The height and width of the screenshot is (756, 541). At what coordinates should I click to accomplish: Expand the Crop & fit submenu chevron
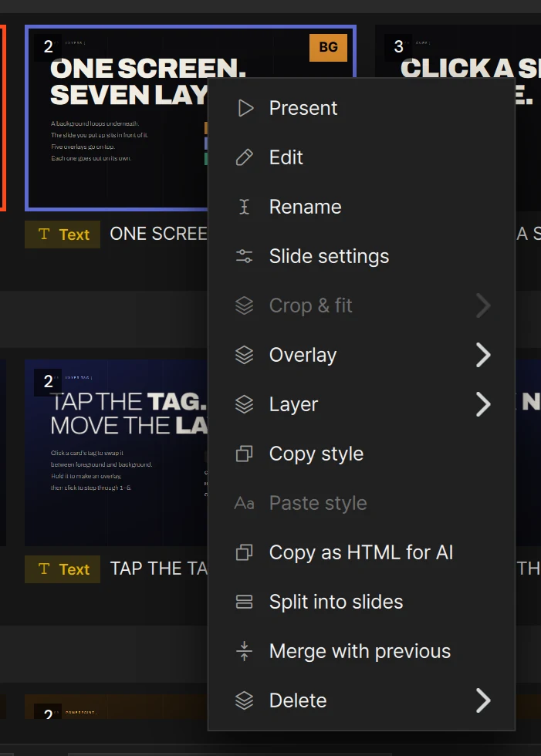[x=483, y=305]
